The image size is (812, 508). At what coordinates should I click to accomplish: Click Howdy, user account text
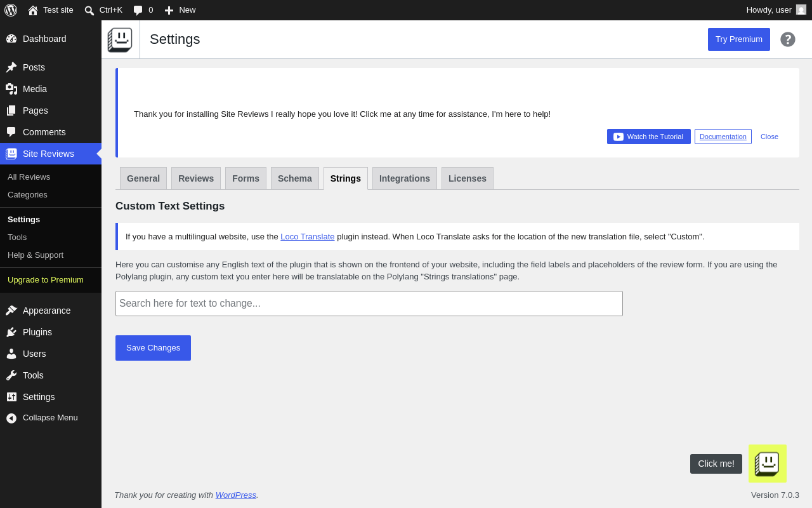[x=769, y=10]
